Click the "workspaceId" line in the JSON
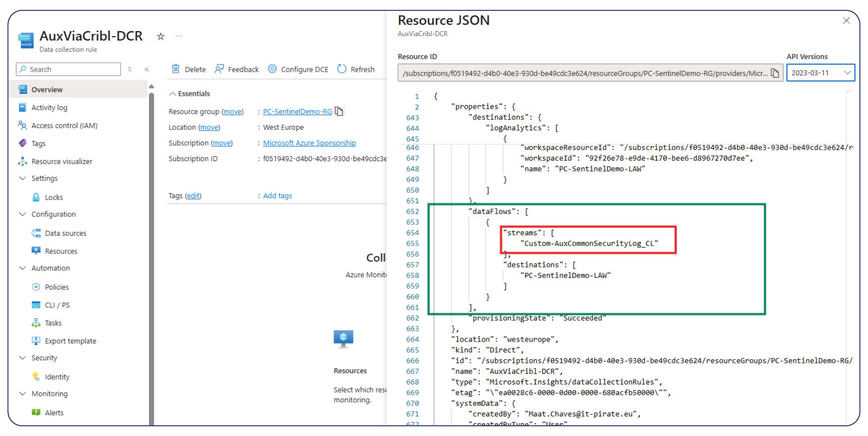868x436 pixels. pyautogui.click(x=636, y=158)
